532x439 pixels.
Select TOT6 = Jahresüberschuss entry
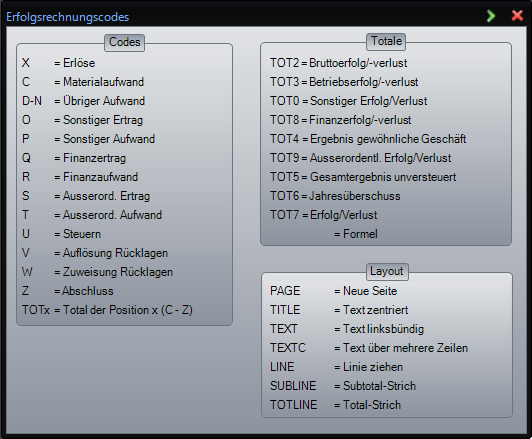[x=335, y=196]
